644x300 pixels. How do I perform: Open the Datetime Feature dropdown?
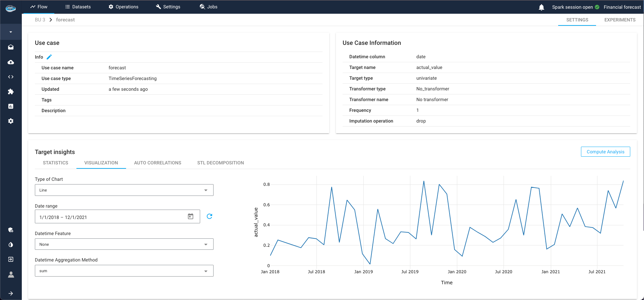click(124, 244)
